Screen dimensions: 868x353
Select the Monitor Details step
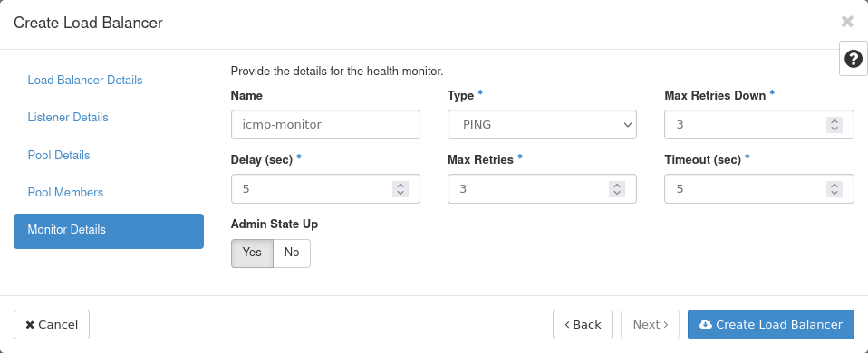[109, 231]
